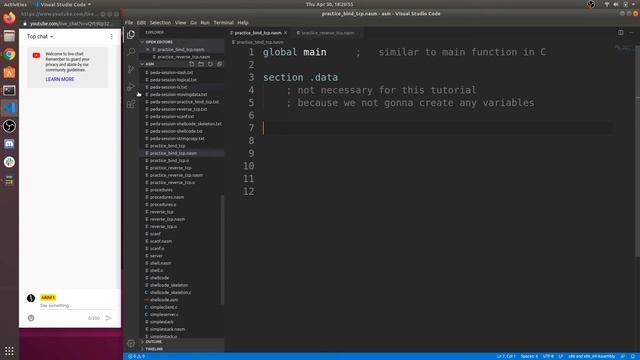This screenshot has width=640, height=360.
Task: Click the explorer file list scrollbar
Action: click(222, 250)
